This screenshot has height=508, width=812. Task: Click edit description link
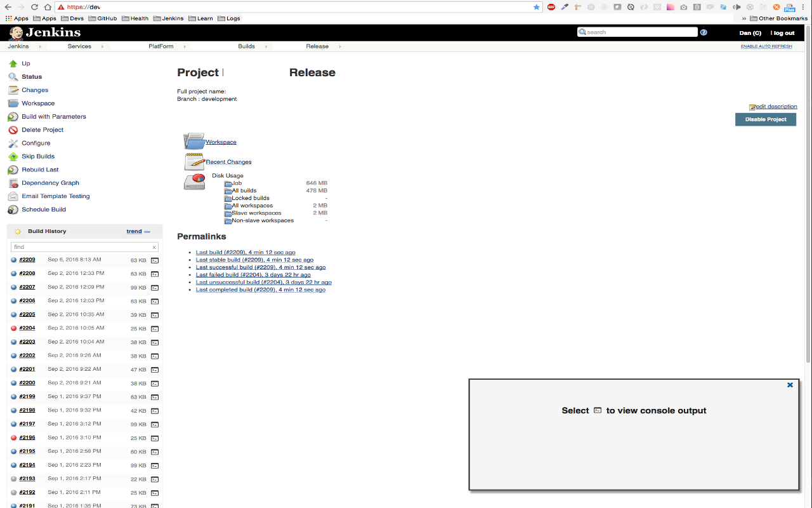pyautogui.click(x=776, y=107)
